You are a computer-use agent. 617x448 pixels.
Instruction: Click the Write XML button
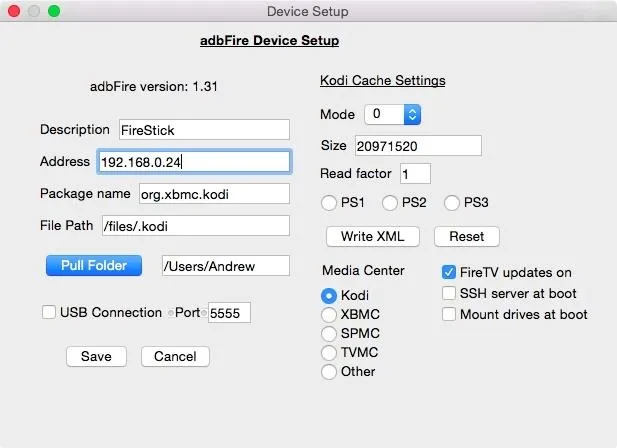tap(373, 236)
